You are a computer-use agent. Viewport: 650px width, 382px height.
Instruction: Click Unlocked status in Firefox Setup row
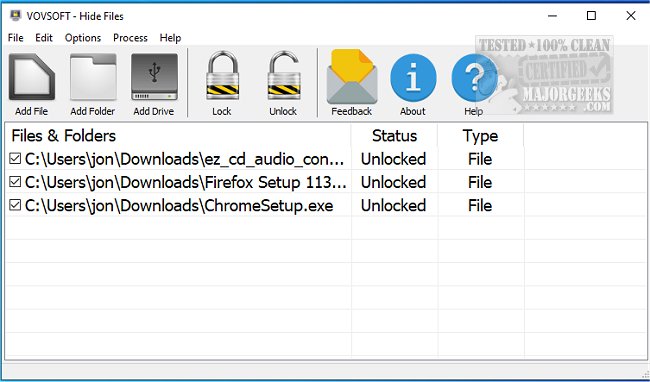[393, 182]
